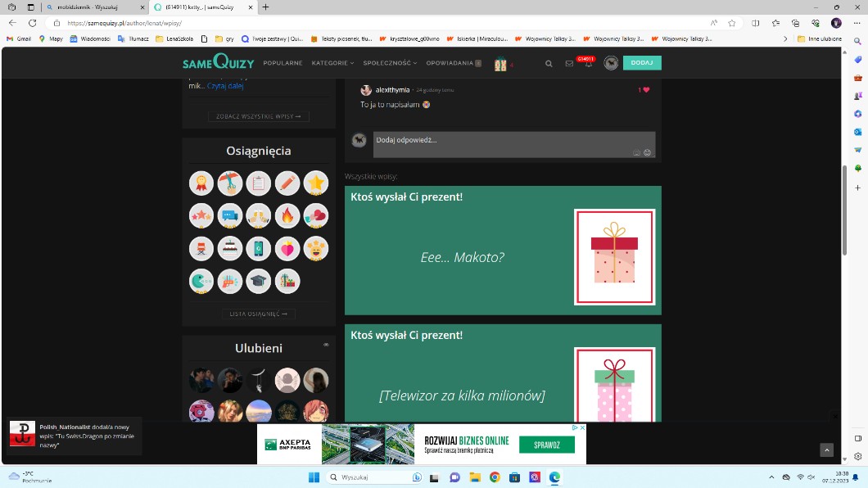The width and height of the screenshot is (868, 488).
Task: Click the Pac-Man achievement badge
Action: click(201, 281)
